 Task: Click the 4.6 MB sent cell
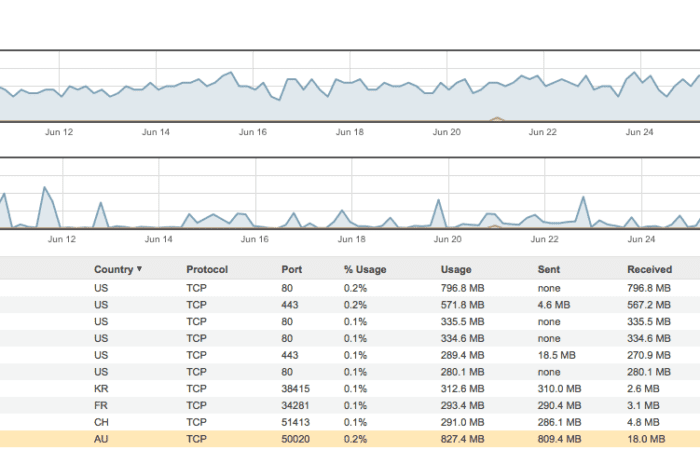554,305
